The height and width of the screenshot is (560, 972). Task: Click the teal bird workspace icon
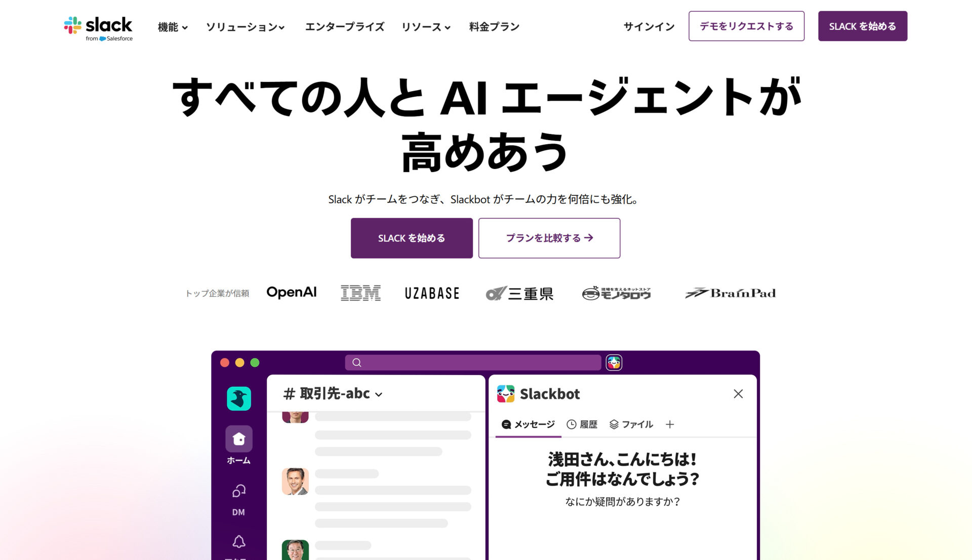tap(239, 399)
